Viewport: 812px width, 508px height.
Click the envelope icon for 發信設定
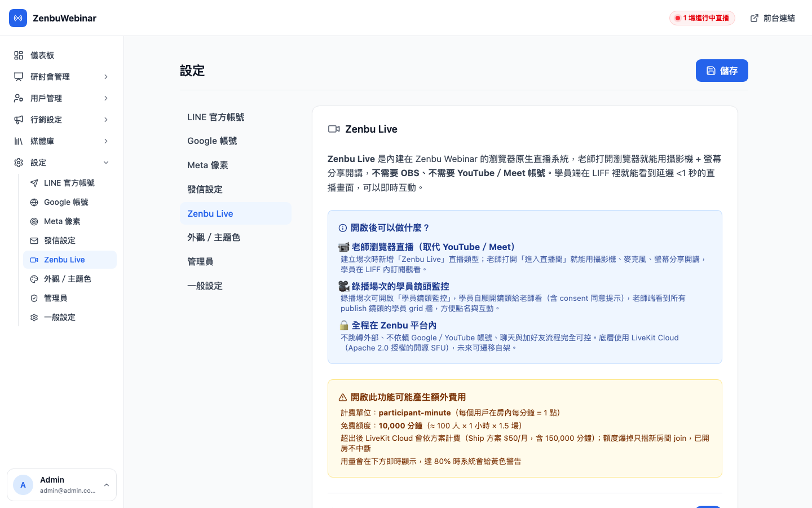coord(34,240)
